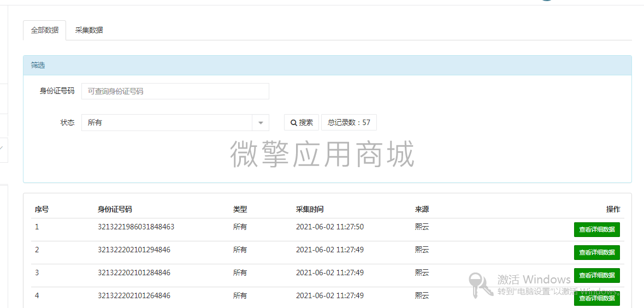Click timestamp 2021-06-02 11:27:50
The height and width of the screenshot is (308, 644).
[330, 226]
